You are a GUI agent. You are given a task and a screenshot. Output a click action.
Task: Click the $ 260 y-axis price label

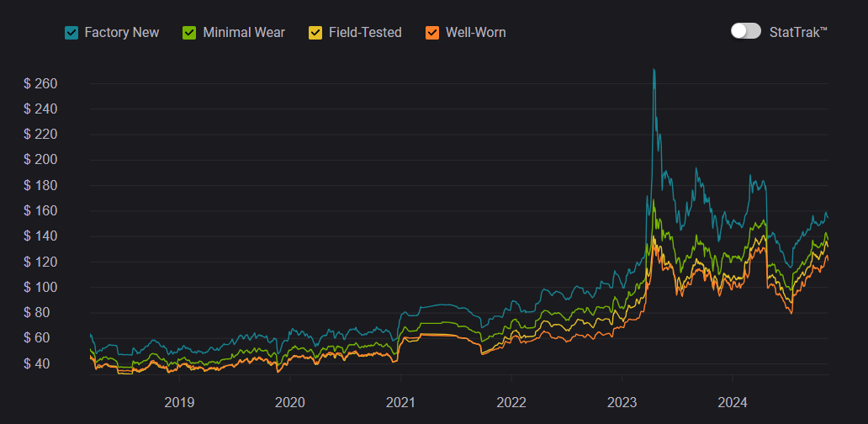point(40,83)
